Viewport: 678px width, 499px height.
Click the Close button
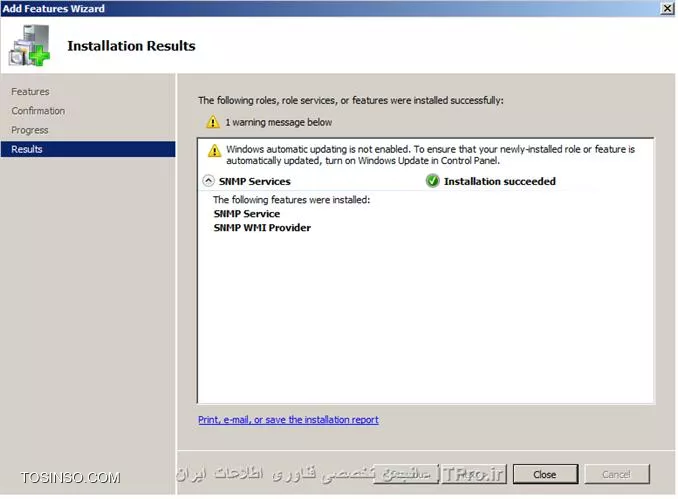(x=545, y=474)
